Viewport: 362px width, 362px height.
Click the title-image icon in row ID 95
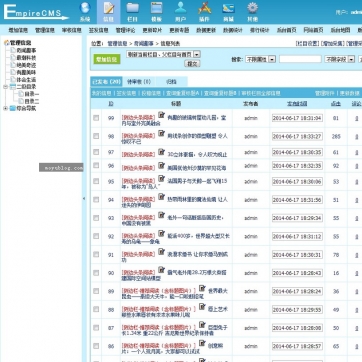click(161, 179)
